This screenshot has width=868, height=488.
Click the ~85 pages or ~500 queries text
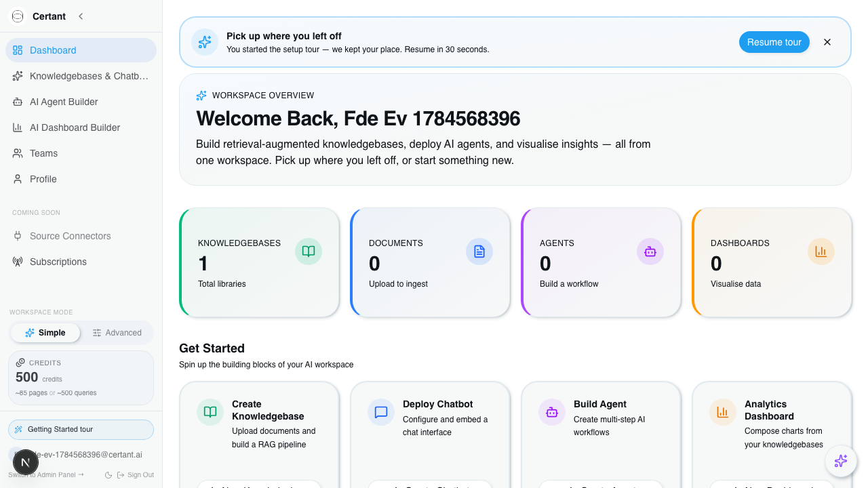(56, 392)
